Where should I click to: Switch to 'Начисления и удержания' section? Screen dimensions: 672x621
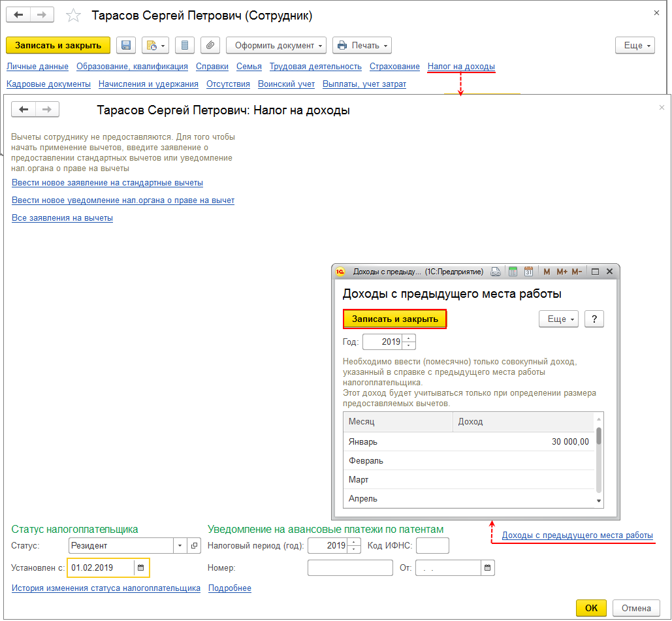(x=148, y=84)
